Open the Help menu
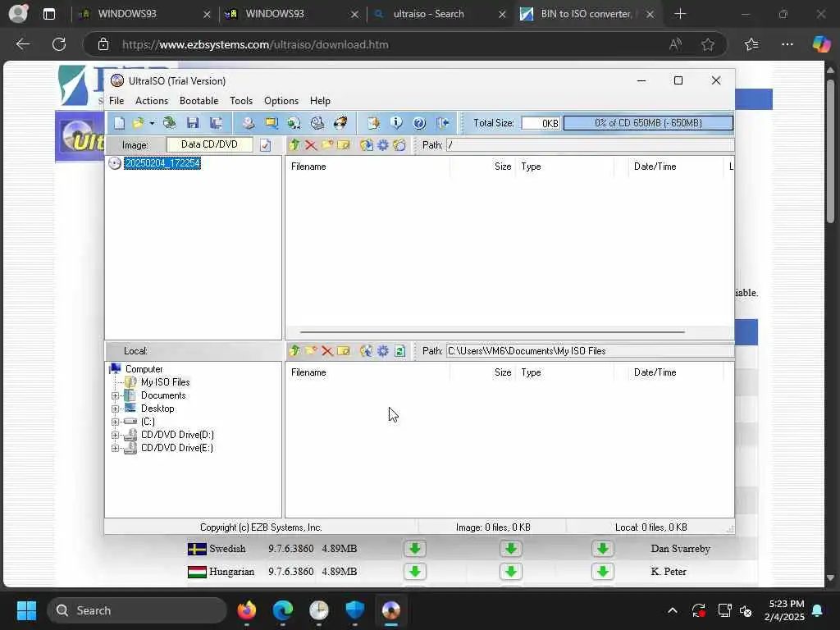This screenshot has width=840, height=630. [x=320, y=101]
